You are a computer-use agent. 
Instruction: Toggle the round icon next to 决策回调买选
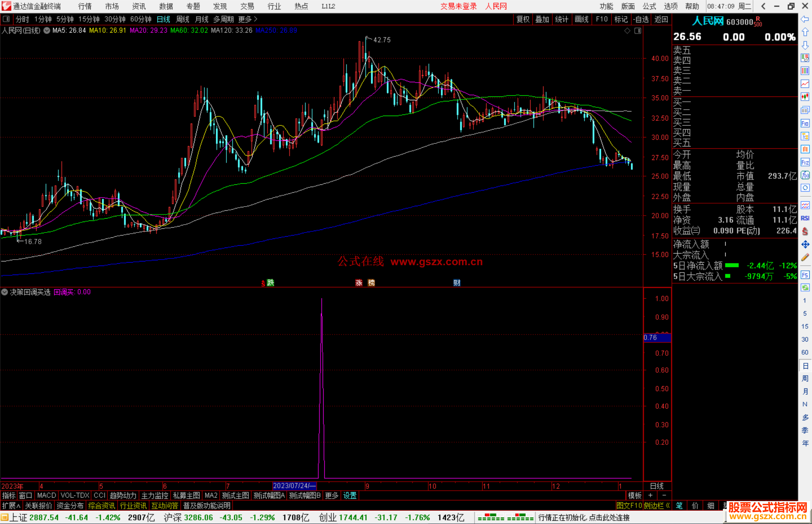click(5, 292)
